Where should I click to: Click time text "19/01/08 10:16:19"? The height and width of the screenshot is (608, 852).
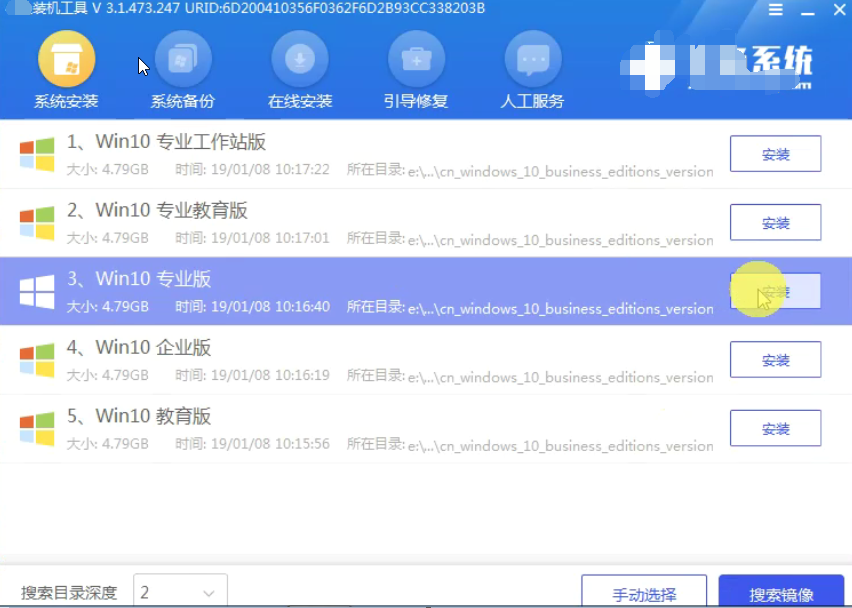[x=270, y=375]
